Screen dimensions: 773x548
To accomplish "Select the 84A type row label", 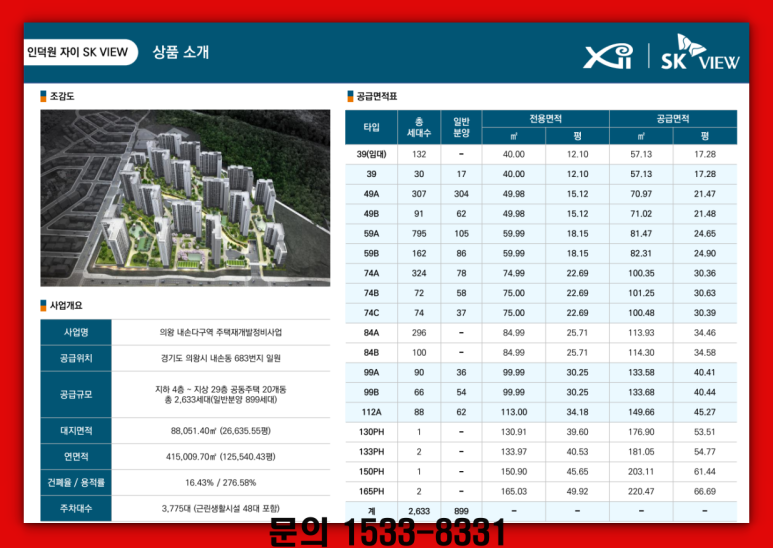I will pyautogui.click(x=371, y=333).
